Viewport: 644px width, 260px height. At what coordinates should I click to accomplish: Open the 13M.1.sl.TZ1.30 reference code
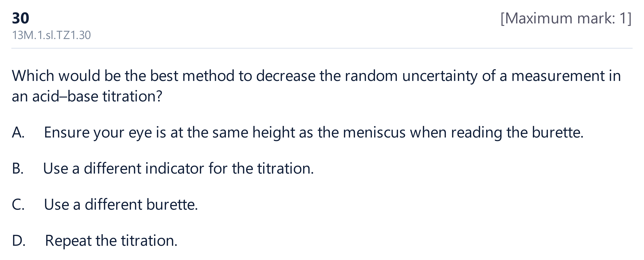tap(51, 35)
